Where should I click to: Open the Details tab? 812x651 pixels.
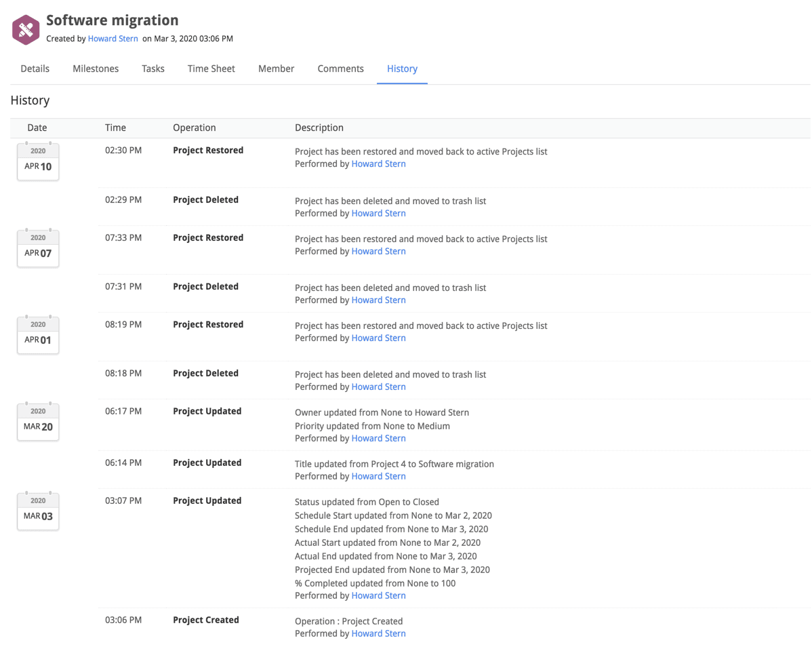(35, 68)
